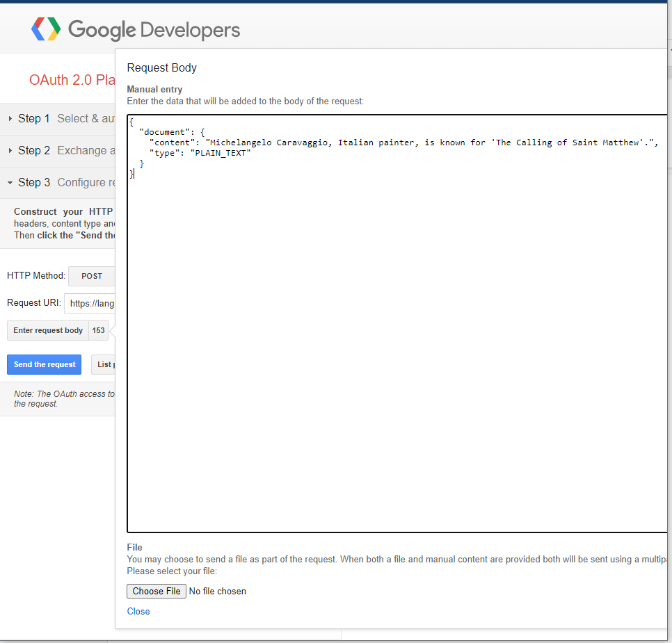672x643 pixels.
Task: Expand the Step 1 disclosure triangle
Action: pos(10,119)
